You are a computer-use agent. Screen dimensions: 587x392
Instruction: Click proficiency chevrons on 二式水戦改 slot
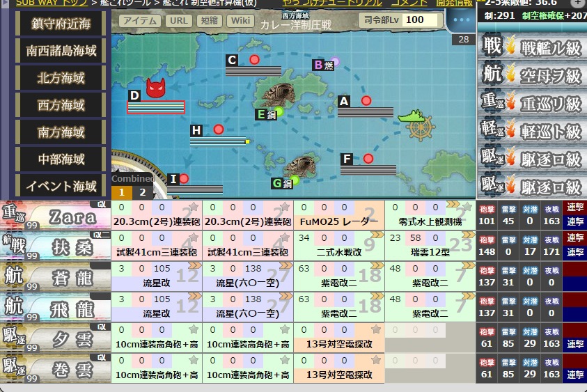coord(377,235)
